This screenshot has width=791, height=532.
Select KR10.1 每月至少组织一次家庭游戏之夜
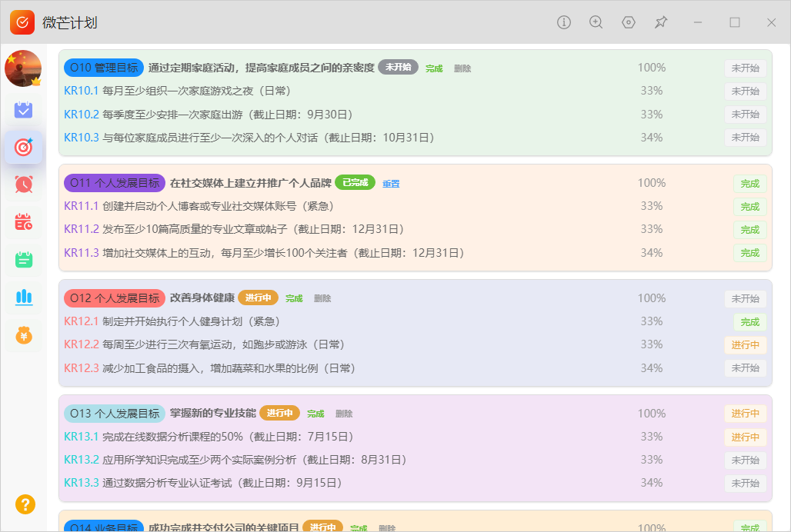(178, 91)
